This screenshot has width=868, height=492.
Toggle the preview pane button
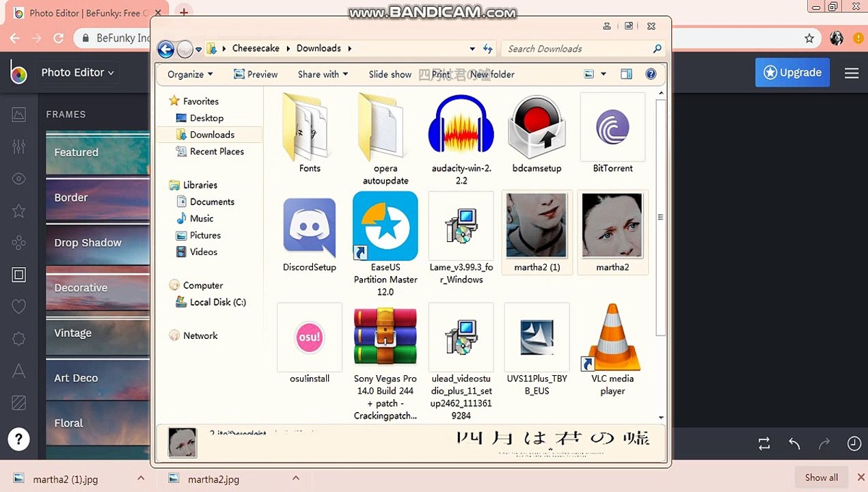coord(626,74)
